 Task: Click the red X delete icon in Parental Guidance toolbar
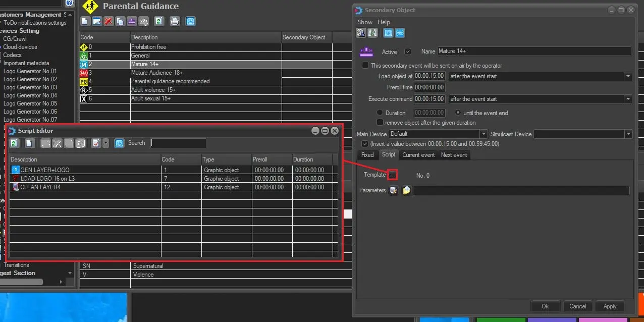pos(109,21)
